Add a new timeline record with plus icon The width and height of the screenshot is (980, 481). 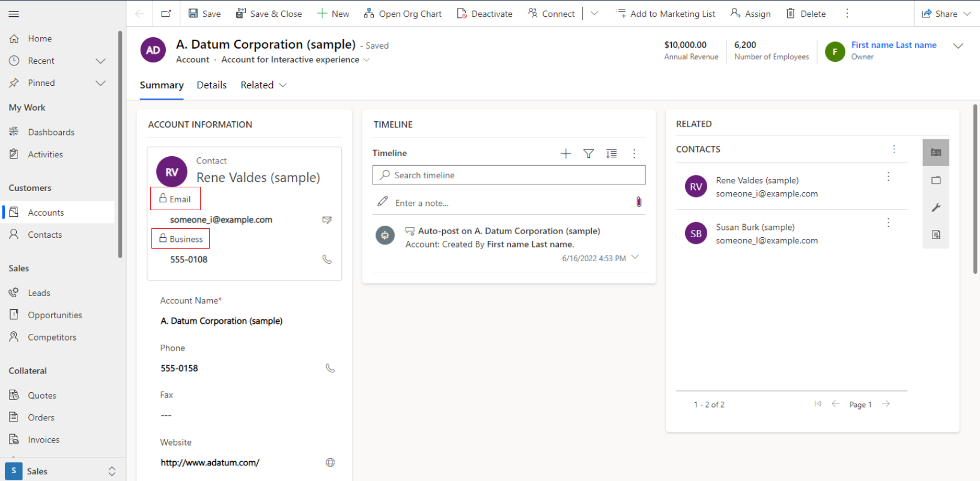565,154
